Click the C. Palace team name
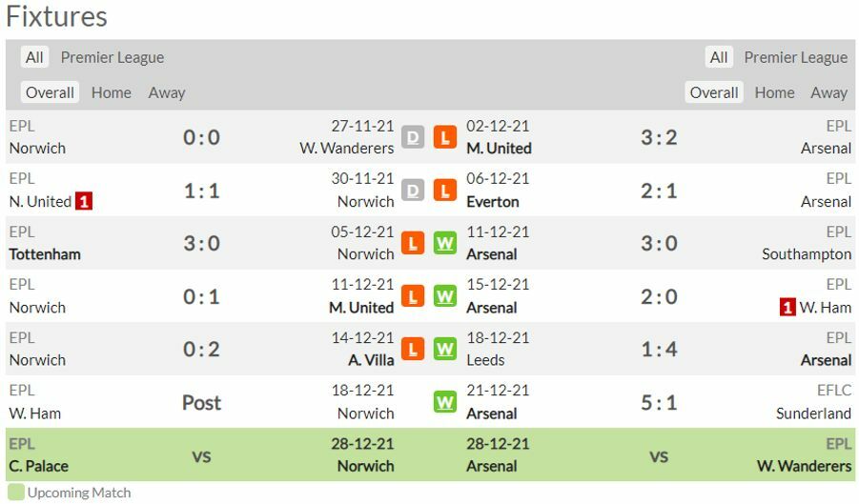Viewport: 859px width, 504px height. pyautogui.click(x=38, y=466)
